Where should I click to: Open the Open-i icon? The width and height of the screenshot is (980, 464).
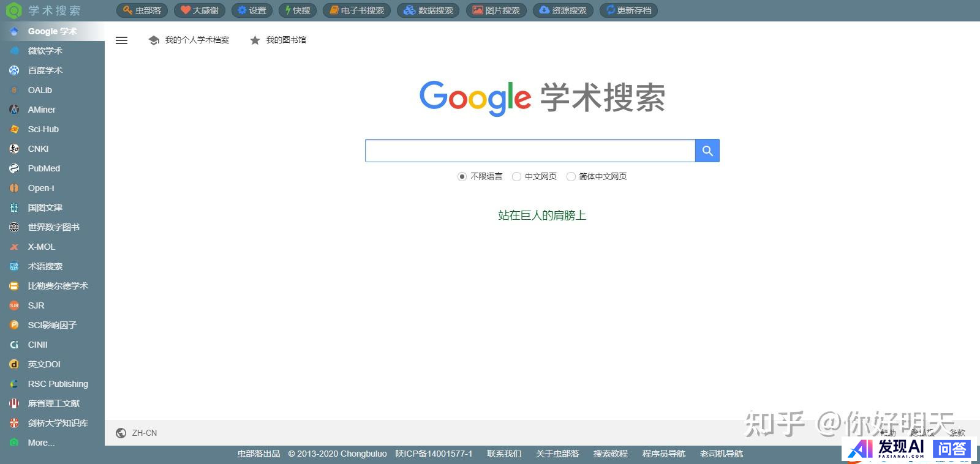point(14,188)
